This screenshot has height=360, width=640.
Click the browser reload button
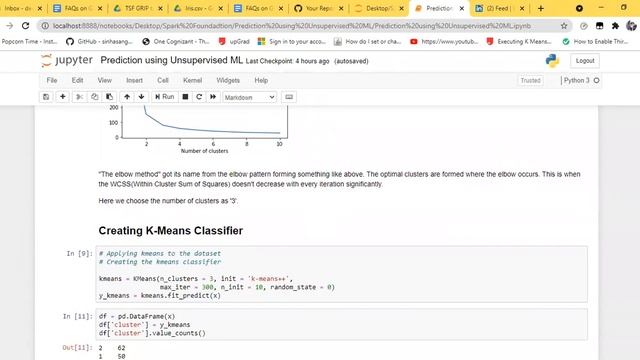pyautogui.click(x=25, y=26)
